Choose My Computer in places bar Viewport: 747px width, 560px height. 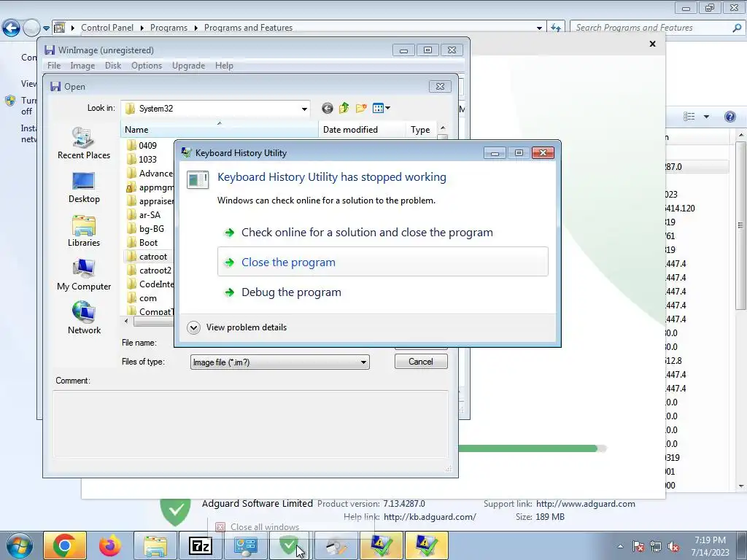tap(84, 275)
